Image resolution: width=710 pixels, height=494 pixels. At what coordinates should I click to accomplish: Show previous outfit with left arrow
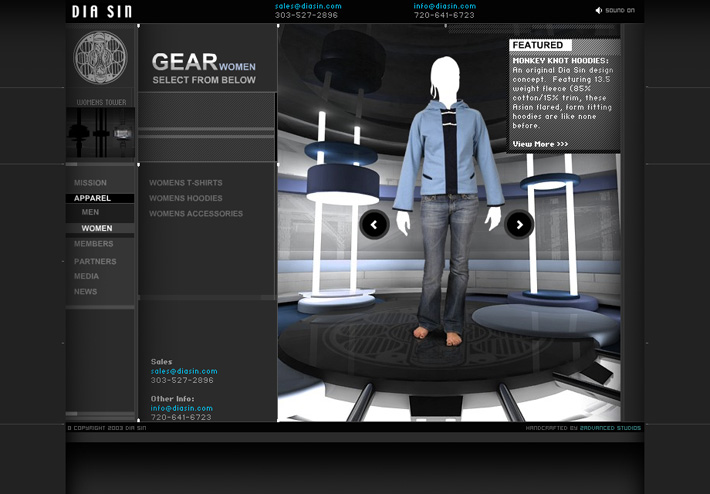[374, 224]
